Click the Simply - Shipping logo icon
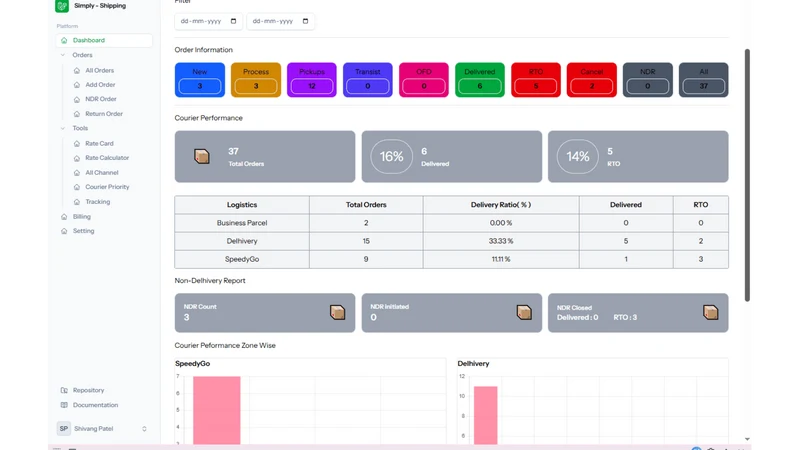The image size is (800, 450). coord(62,6)
